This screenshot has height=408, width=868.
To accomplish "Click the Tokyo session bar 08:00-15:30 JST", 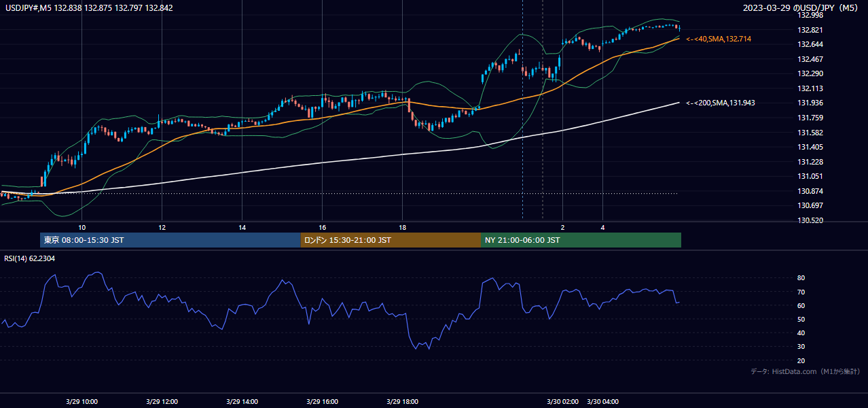I will pyautogui.click(x=170, y=240).
